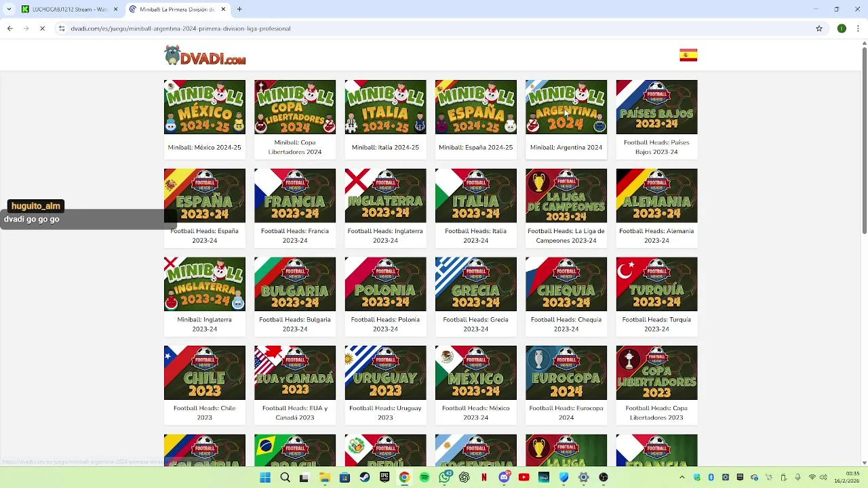Open OBS Studio from taskbar
The width and height of the screenshot is (868, 488).
tap(604, 477)
